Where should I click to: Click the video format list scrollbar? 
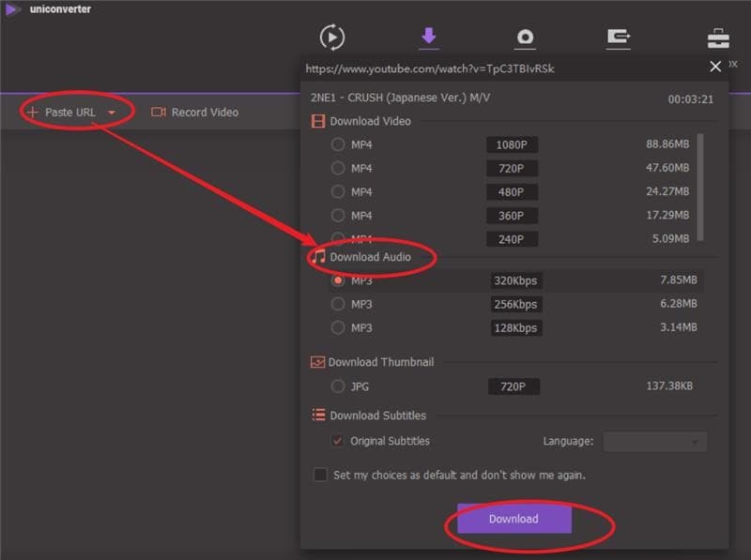tap(700, 188)
